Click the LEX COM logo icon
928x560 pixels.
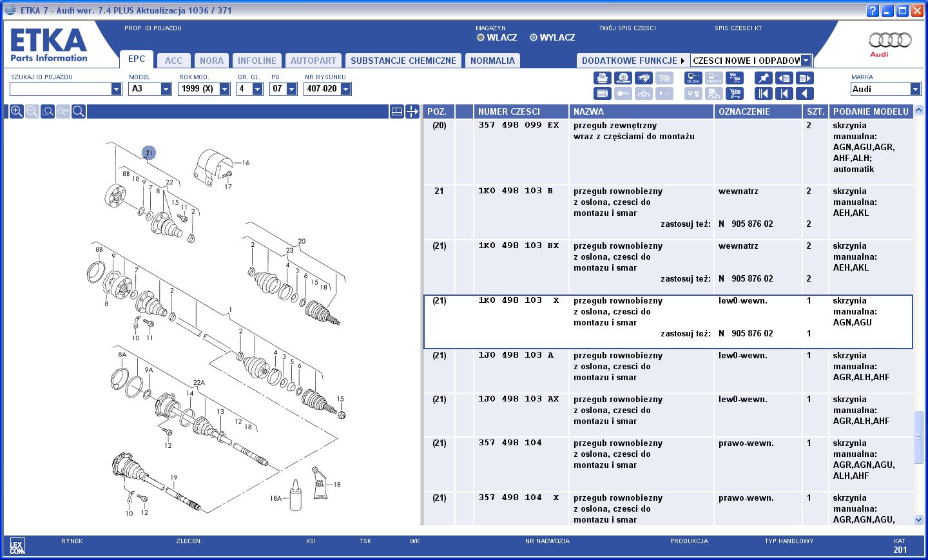pyautogui.click(x=17, y=546)
